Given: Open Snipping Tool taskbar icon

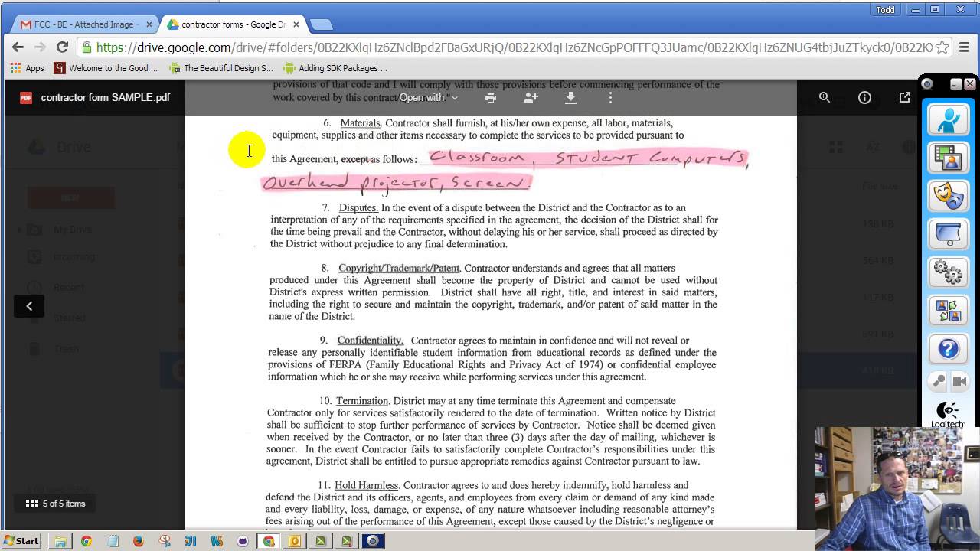Looking at the screenshot, I should (x=165, y=541).
